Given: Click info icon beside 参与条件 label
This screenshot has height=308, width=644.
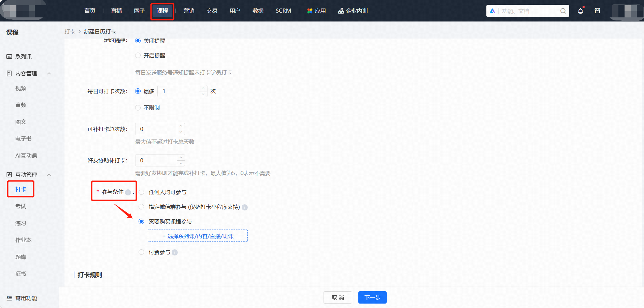Looking at the screenshot, I should click(128, 192).
